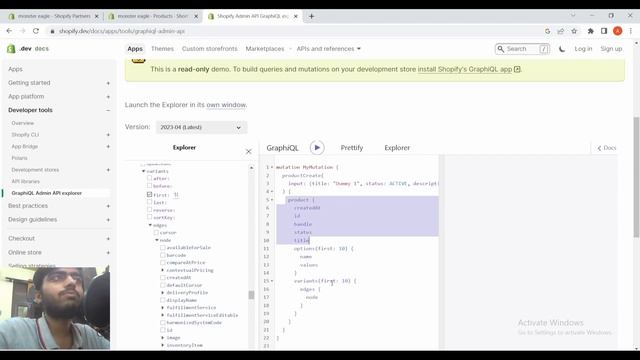The width and height of the screenshot is (640, 360).
Task: Toggle Explorer button in GraphiQL toolbar
Action: coord(397,148)
